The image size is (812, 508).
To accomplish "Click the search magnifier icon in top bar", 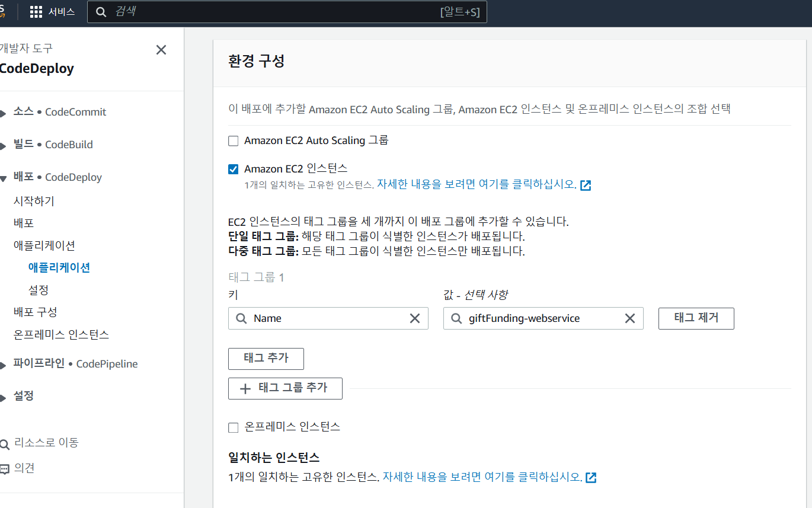I will pos(101,12).
